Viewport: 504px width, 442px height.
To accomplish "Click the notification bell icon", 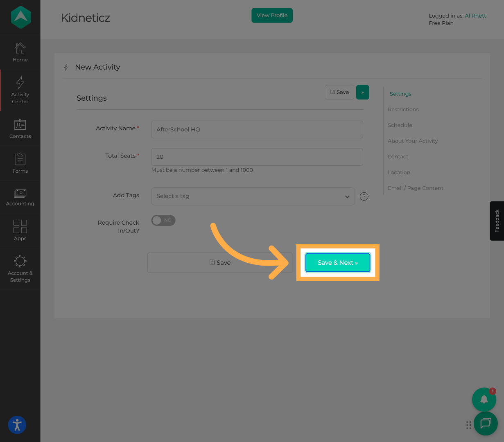I will (x=484, y=399).
